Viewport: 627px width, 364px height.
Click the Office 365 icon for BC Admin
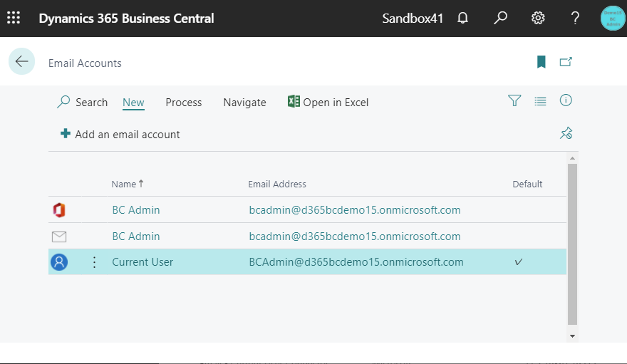(59, 209)
